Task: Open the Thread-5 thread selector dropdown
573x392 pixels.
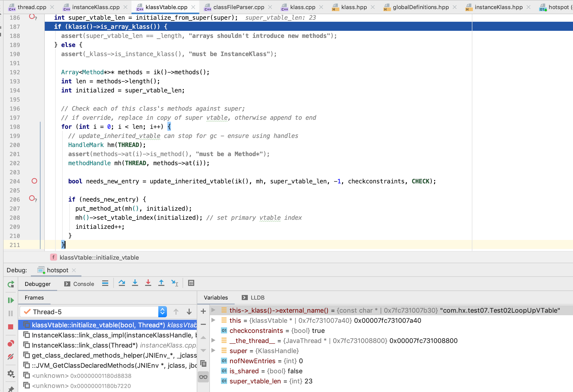Action: 162,312
